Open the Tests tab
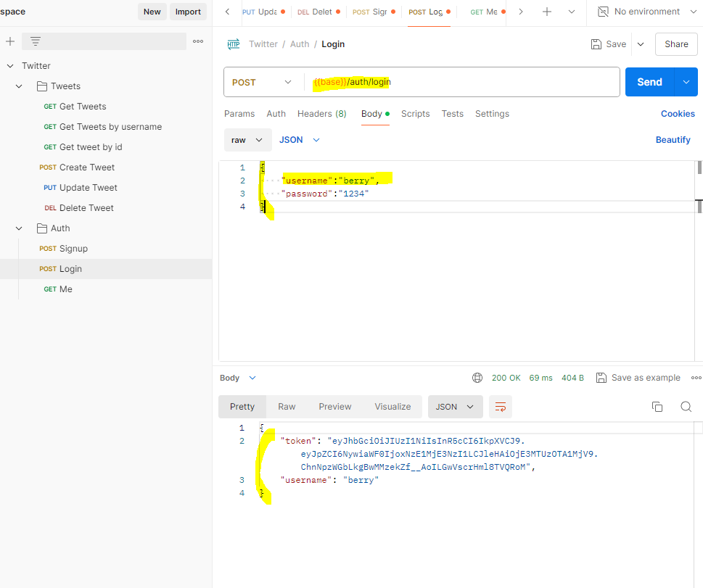Image resolution: width=703 pixels, height=588 pixels. [x=453, y=114]
